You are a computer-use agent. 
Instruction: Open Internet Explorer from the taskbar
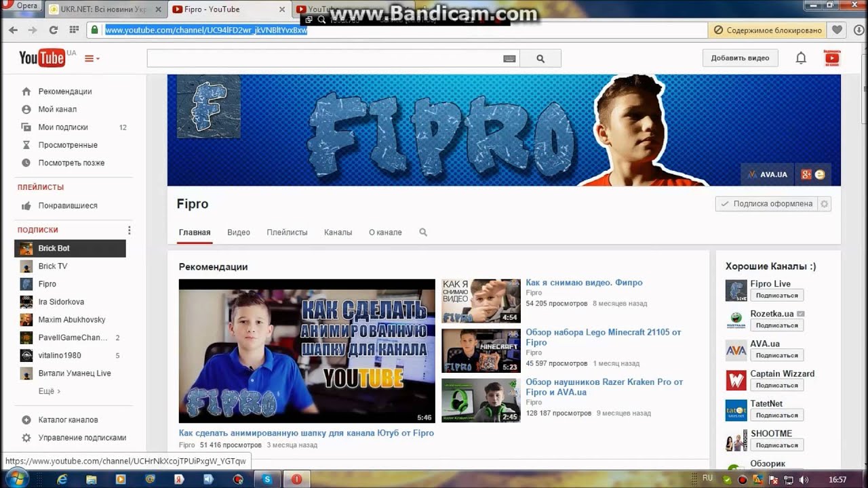62,479
